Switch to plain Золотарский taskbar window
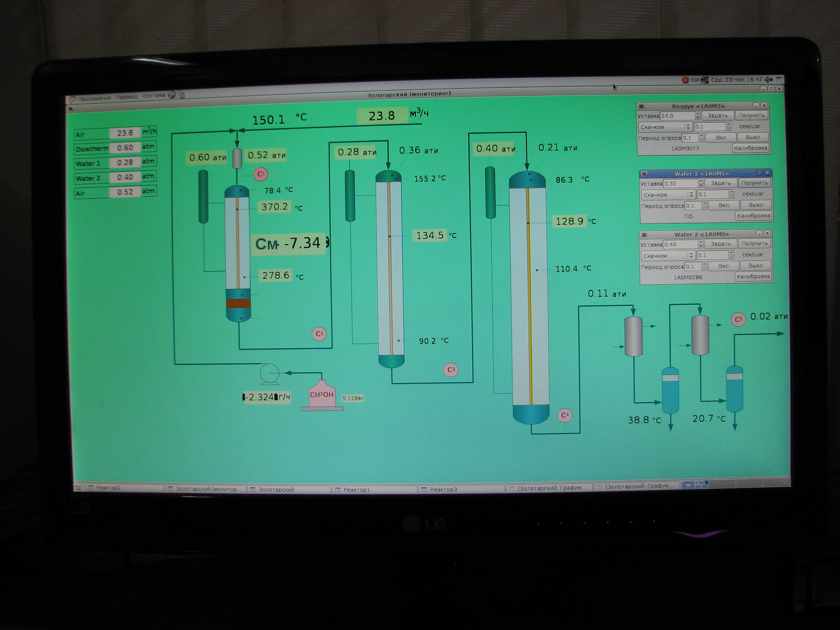 pyautogui.click(x=289, y=490)
